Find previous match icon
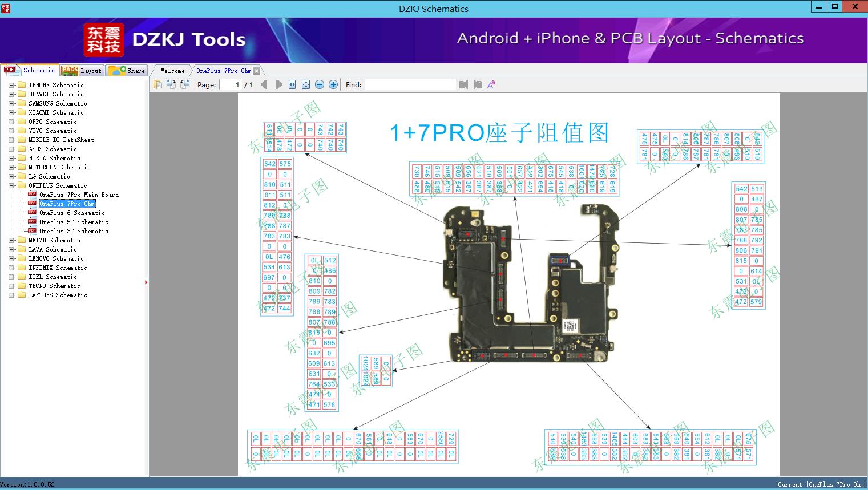The height and width of the screenshot is (490, 868). pos(463,84)
